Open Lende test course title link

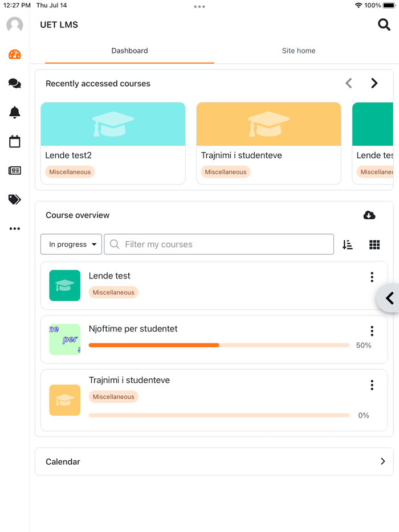[x=109, y=276]
